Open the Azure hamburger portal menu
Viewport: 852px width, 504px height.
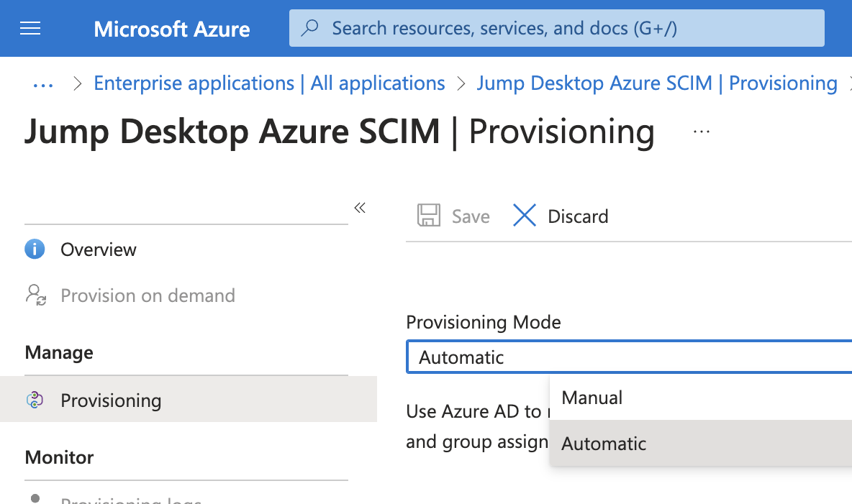pos(30,28)
